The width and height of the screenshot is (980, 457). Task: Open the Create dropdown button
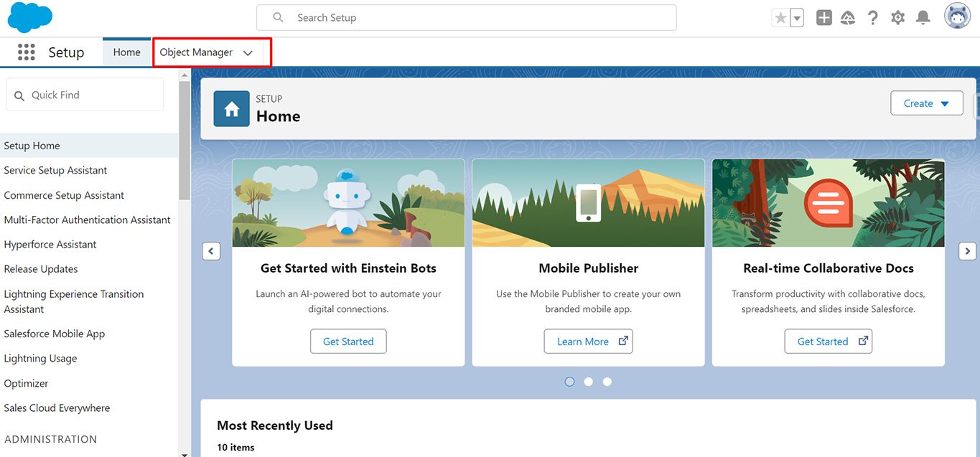[927, 103]
